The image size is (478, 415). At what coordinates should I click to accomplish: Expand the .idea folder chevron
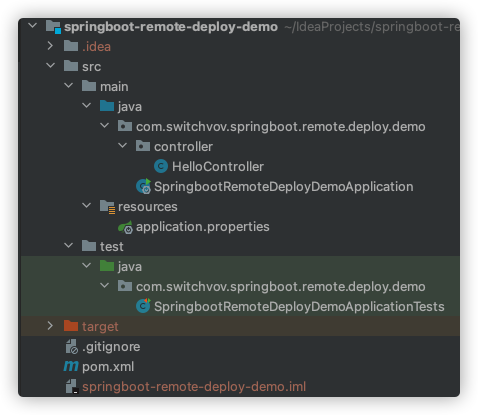click(x=50, y=46)
